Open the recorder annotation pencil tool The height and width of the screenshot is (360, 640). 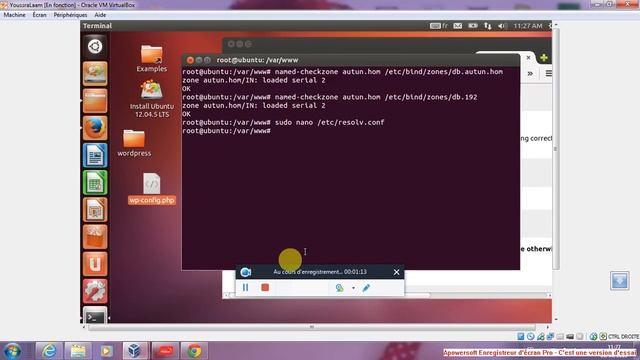pyautogui.click(x=366, y=288)
